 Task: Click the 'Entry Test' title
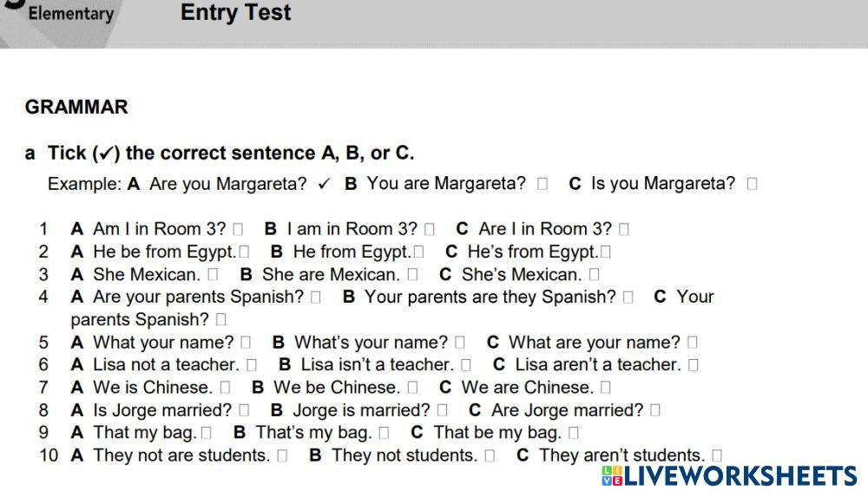pyautogui.click(x=235, y=13)
